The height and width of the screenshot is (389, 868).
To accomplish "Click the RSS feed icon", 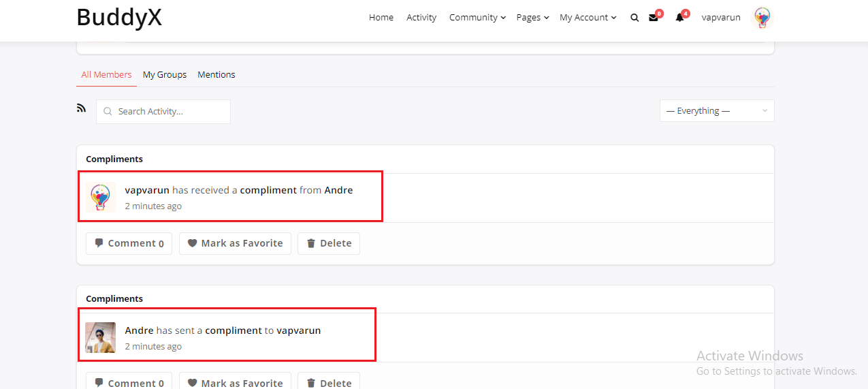I will coord(82,108).
